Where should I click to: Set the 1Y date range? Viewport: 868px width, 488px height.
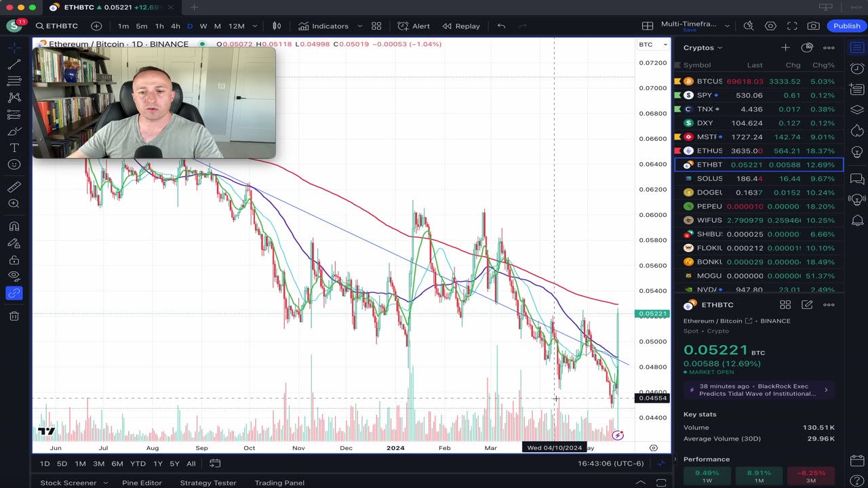coord(157,464)
